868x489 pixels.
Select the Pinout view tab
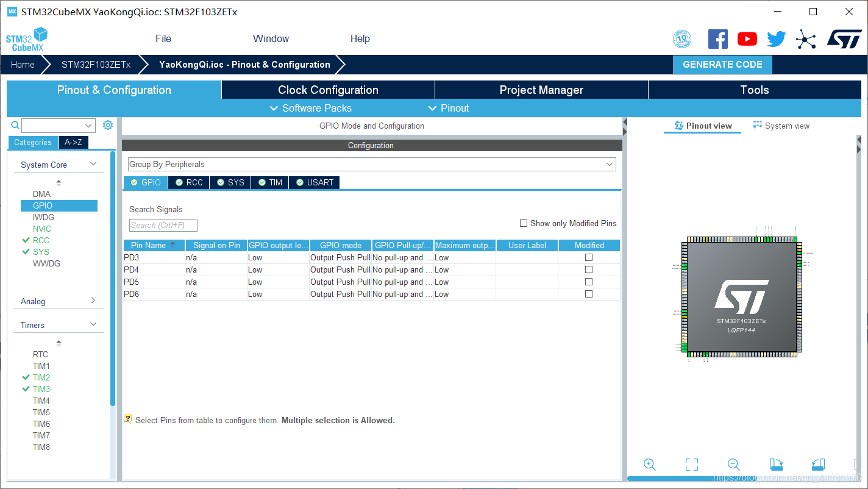coord(703,126)
